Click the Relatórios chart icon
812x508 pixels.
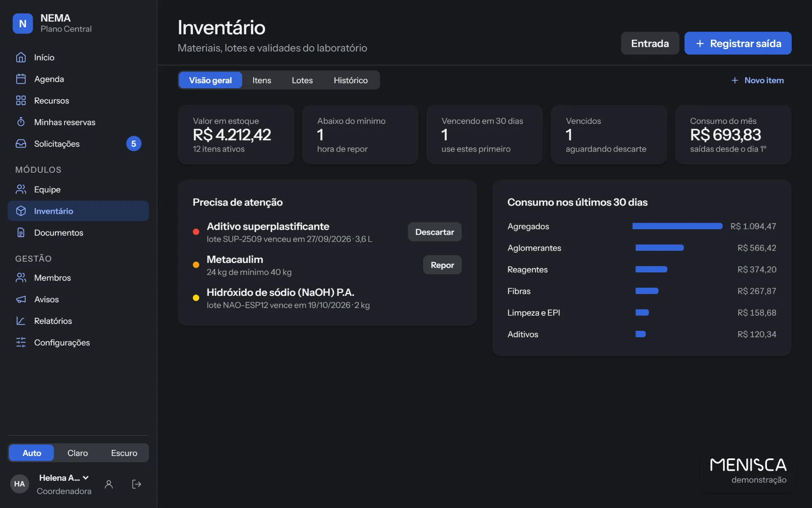pos(21,321)
